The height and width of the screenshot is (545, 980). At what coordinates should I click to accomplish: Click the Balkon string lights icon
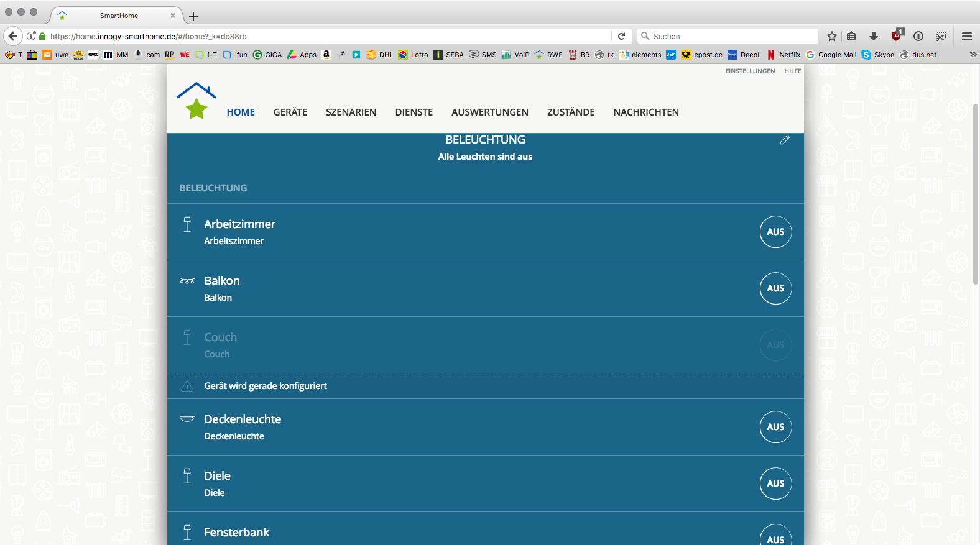[187, 281]
